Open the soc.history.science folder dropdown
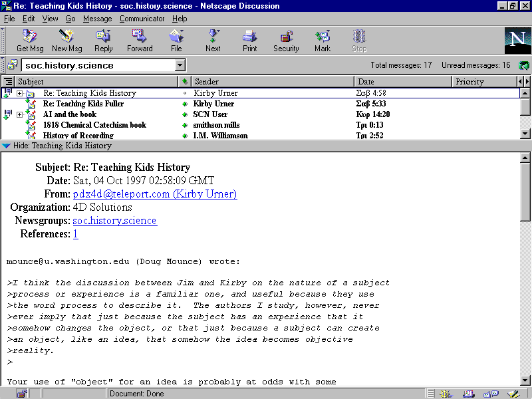 point(180,65)
